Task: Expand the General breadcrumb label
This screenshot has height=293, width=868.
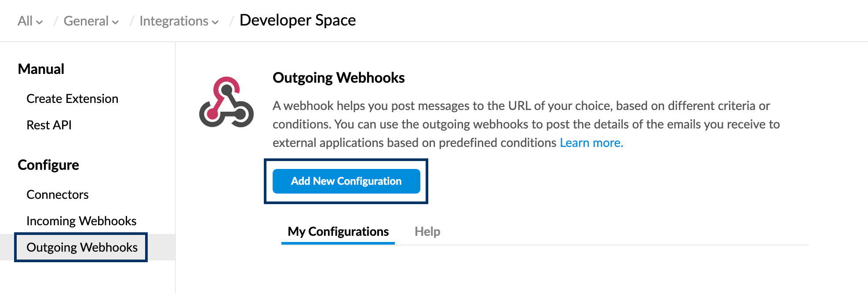Action: coord(86,21)
